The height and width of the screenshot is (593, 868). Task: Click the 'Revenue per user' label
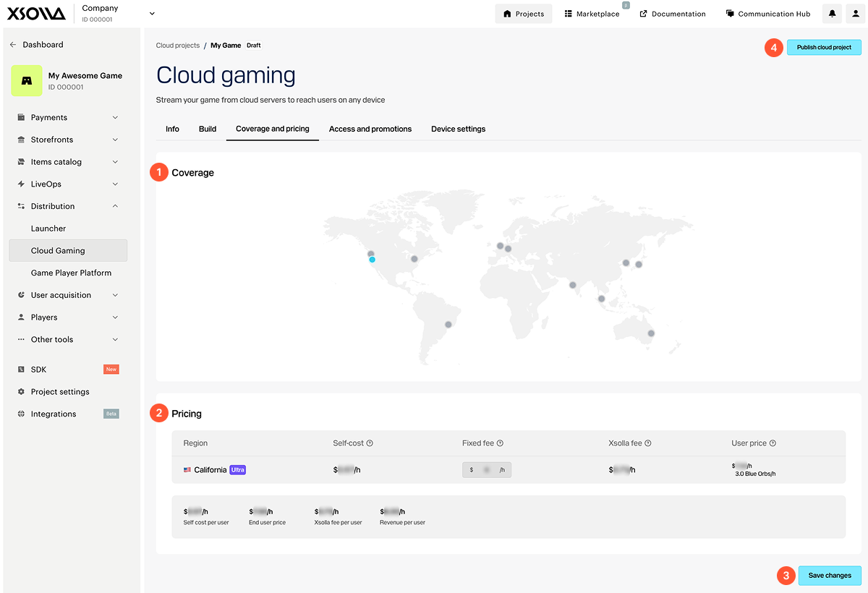[x=402, y=522]
